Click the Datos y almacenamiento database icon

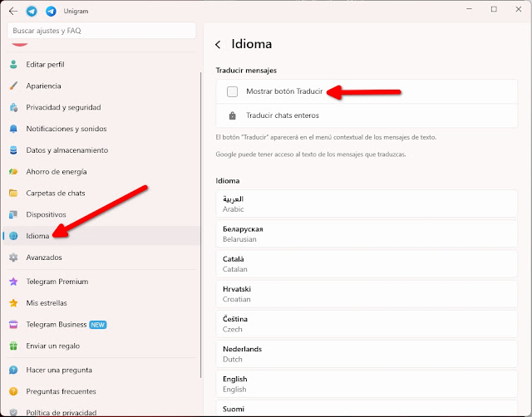coord(13,150)
